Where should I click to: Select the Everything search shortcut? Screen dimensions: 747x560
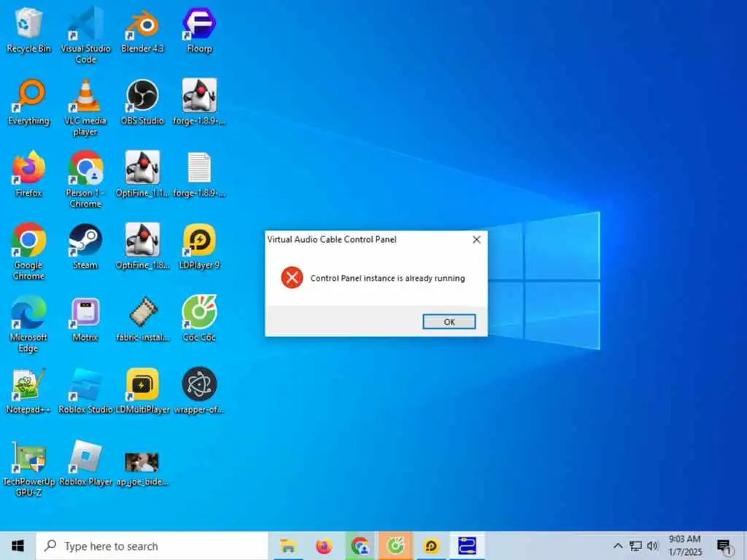28,102
